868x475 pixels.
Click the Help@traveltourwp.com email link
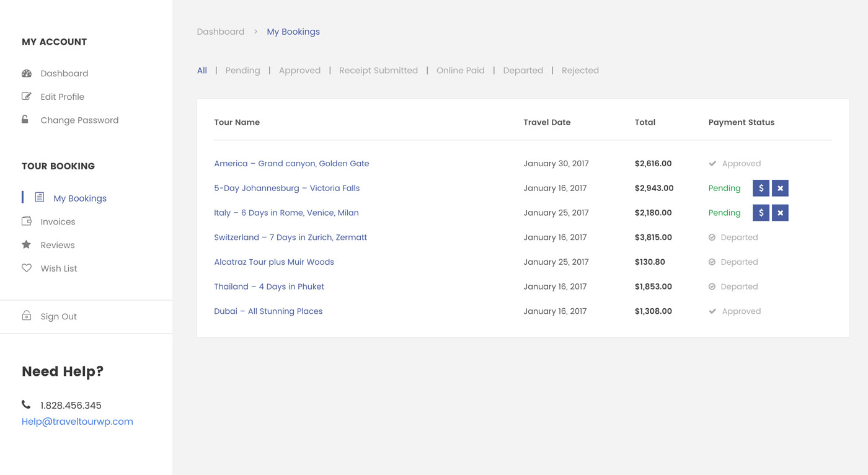pos(77,422)
